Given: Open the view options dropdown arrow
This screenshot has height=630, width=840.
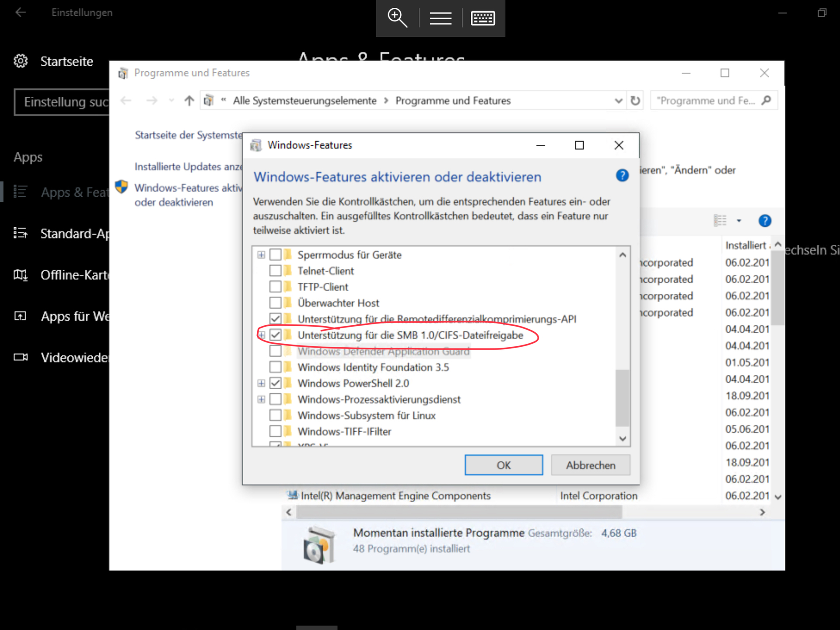Looking at the screenshot, I should coord(739,221).
